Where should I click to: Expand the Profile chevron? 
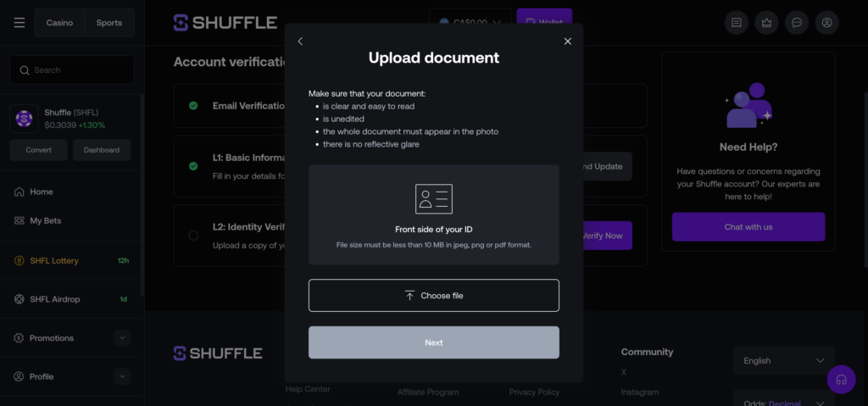pyautogui.click(x=122, y=376)
